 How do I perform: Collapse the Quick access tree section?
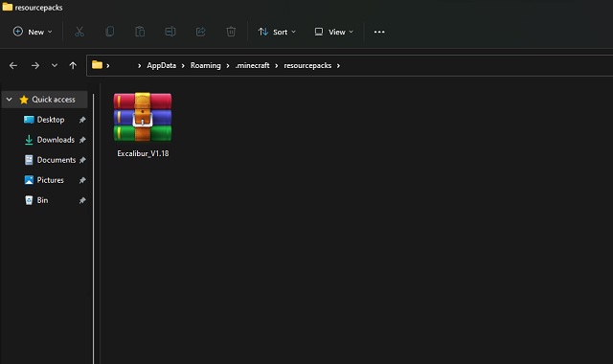[9, 100]
